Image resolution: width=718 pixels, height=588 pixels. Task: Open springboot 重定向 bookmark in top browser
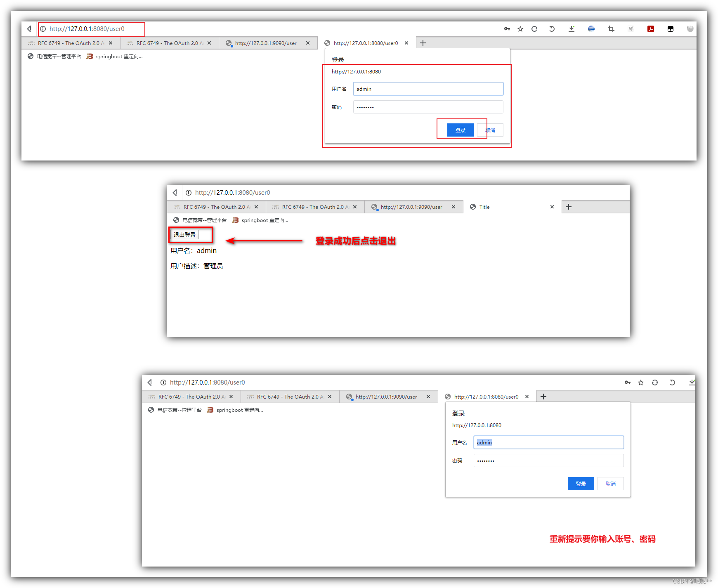pos(114,57)
